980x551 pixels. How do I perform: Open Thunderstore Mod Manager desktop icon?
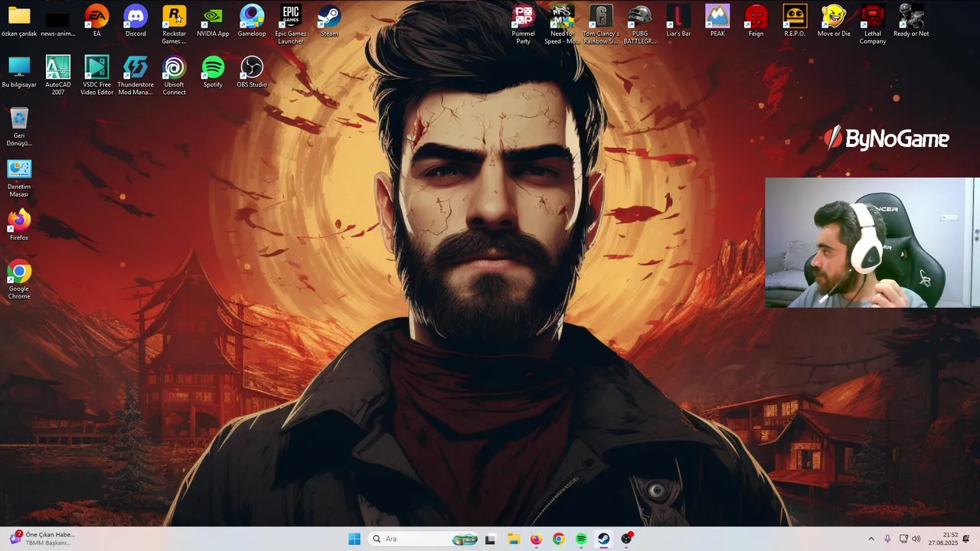[136, 75]
